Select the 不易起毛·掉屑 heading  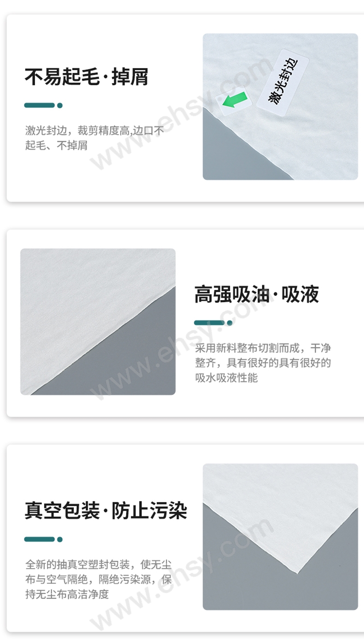point(87,77)
